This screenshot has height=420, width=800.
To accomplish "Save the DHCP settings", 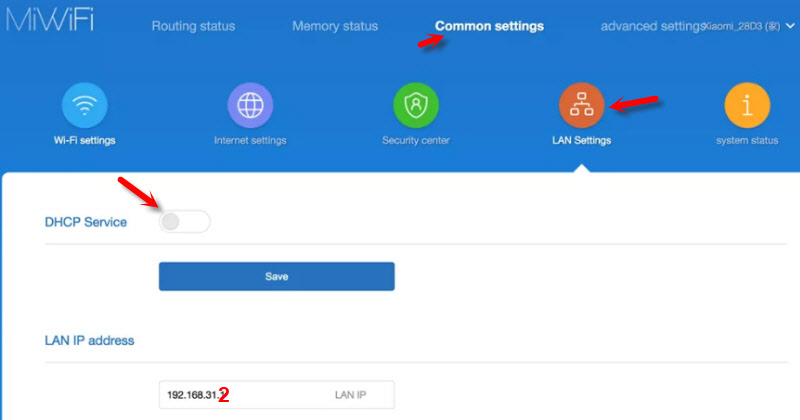I will pos(277,276).
